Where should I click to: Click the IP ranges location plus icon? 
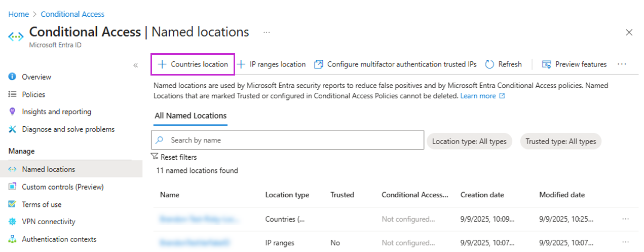coord(242,64)
